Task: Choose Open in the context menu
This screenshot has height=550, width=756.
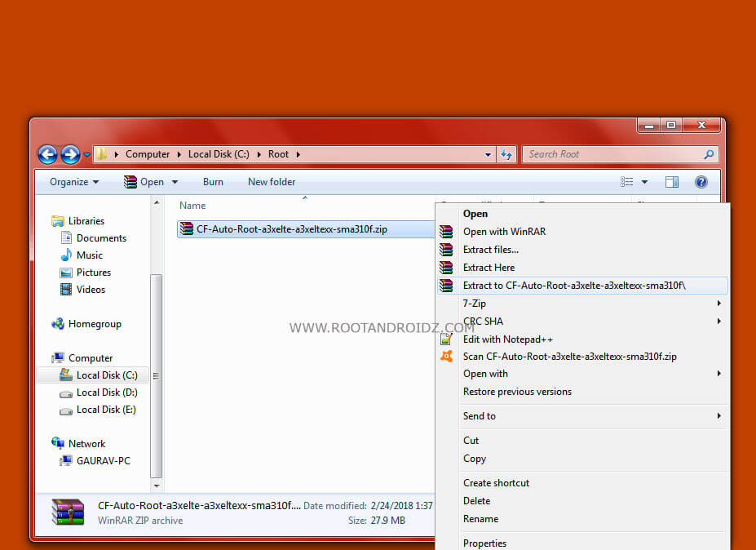Action: 475,214
